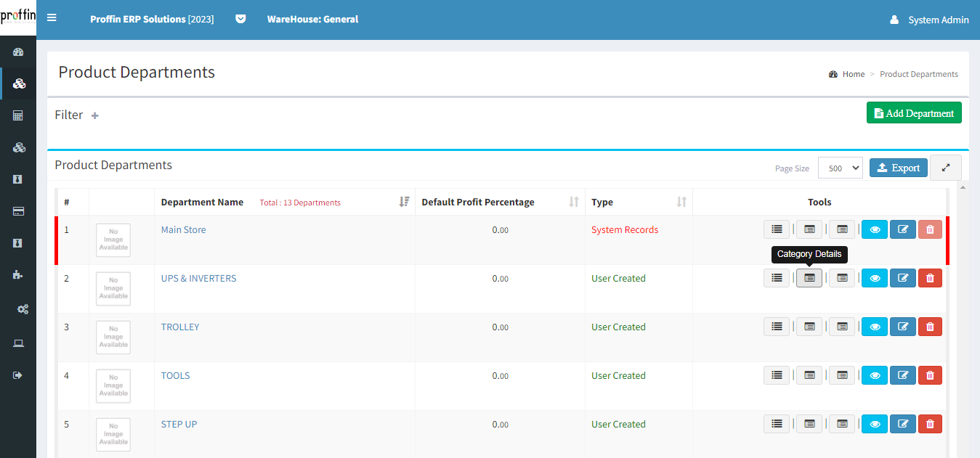This screenshot has width=980, height=458.
Task: Open the list icon for Main Store
Action: pos(777,229)
